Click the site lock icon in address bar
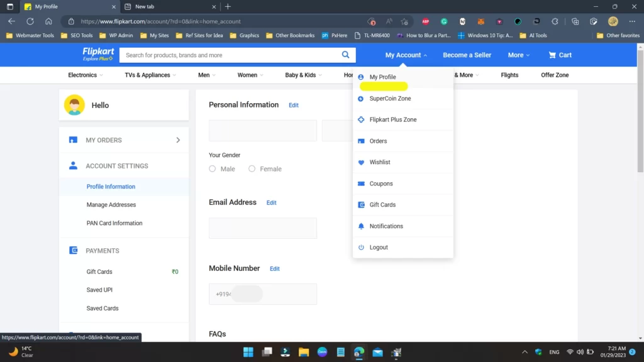The height and width of the screenshot is (362, 644). [x=71, y=21]
